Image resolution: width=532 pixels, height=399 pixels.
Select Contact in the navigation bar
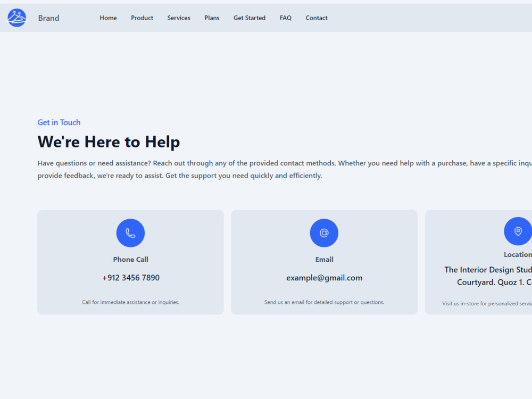(x=316, y=18)
